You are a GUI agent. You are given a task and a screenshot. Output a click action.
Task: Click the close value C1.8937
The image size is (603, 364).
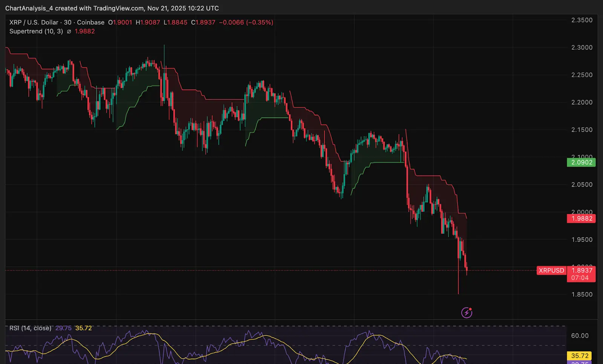pyautogui.click(x=203, y=23)
